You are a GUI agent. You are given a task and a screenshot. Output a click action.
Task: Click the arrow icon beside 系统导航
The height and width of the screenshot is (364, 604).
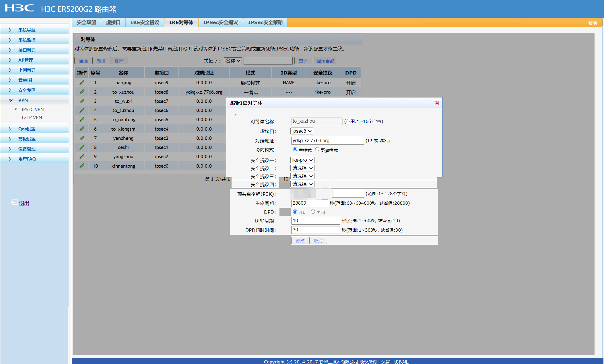pos(11,30)
